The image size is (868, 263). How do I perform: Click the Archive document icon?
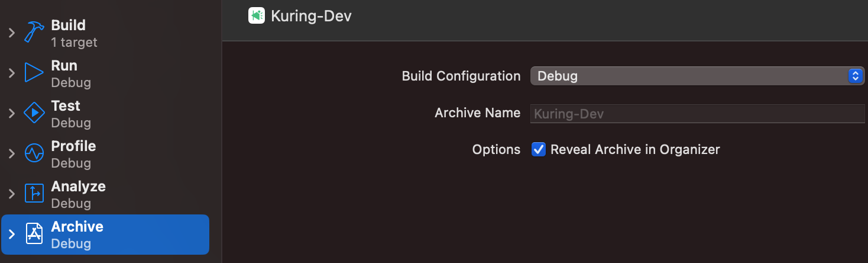point(34,234)
